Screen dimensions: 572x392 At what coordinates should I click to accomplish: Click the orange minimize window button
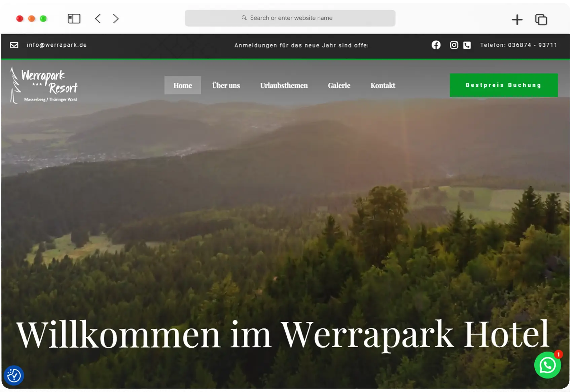point(31,18)
